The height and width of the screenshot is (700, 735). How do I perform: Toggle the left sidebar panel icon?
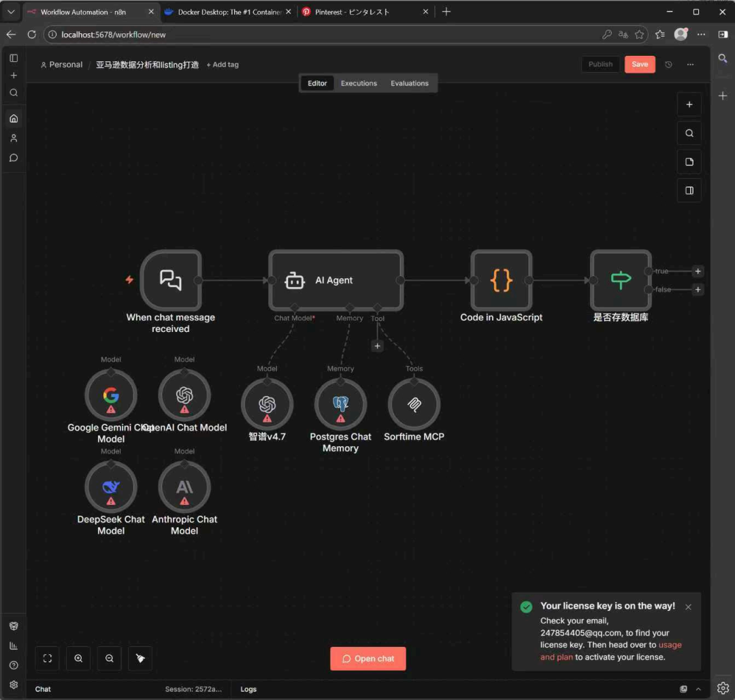14,59
